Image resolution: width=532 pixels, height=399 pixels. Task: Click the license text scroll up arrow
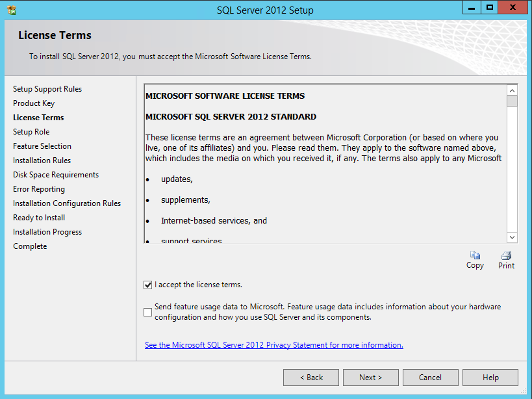coord(512,90)
